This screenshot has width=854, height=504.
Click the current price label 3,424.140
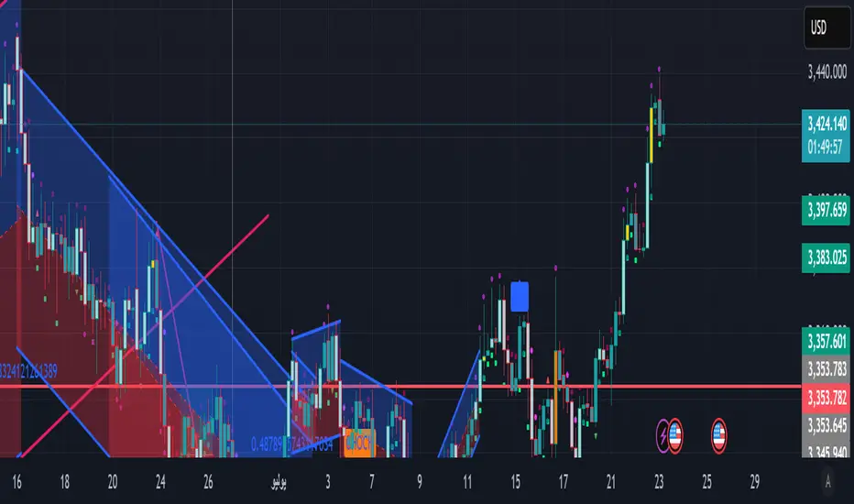tap(827, 124)
